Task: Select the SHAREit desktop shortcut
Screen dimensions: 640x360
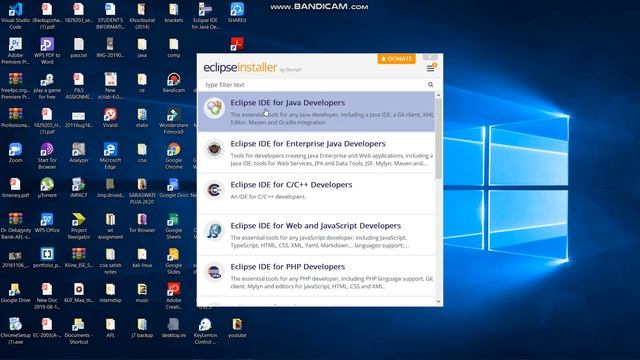Action: 237,13
